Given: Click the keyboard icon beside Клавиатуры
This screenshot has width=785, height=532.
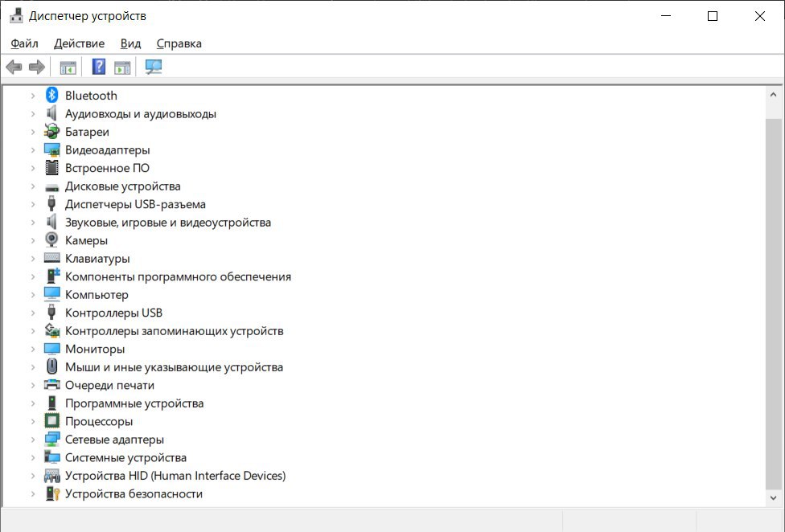Looking at the screenshot, I should [x=51, y=257].
